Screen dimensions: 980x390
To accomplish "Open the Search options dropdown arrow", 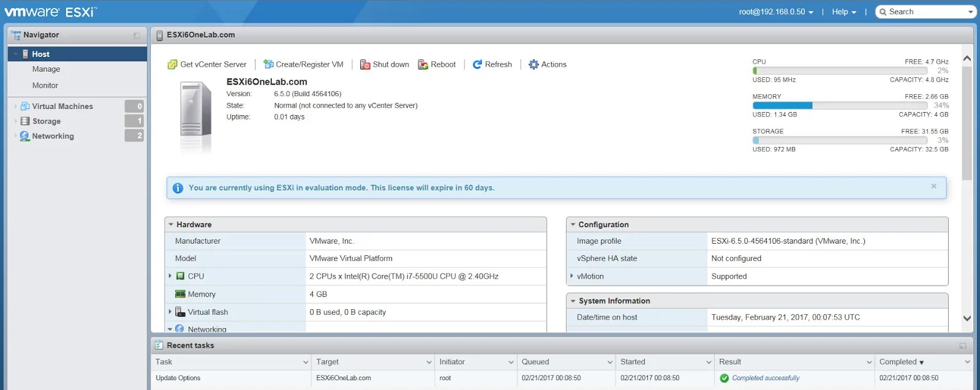I will coord(970,12).
